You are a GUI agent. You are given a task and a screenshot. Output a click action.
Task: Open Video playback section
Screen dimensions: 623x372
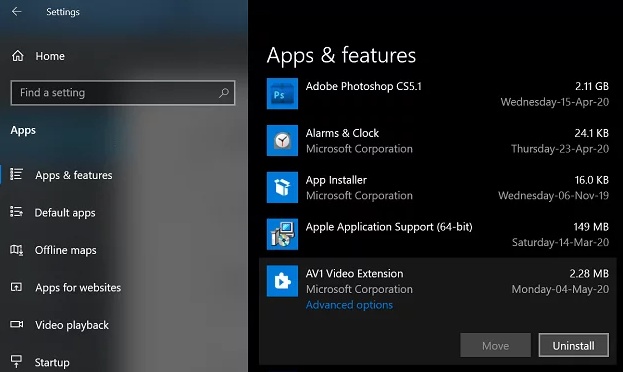click(x=72, y=325)
